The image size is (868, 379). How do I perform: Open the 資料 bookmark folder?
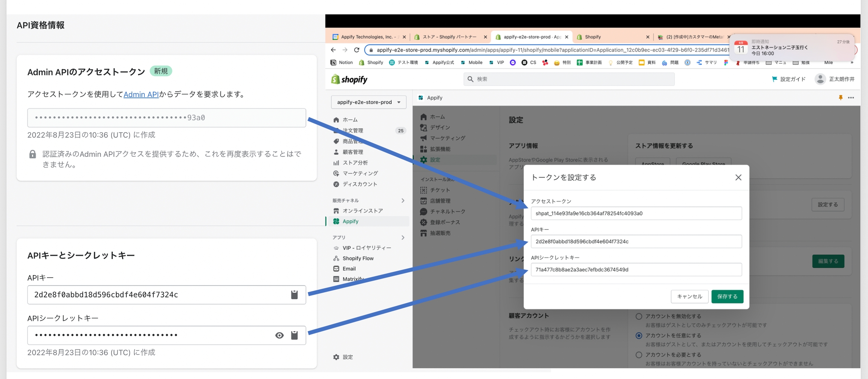[647, 63]
